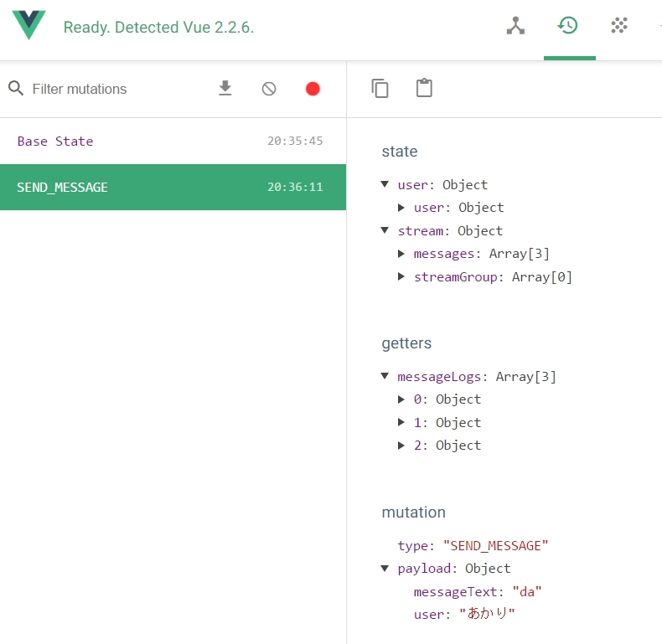This screenshot has height=644, width=662.
Task: Expand streamGroup Array[0]
Action: click(401, 277)
